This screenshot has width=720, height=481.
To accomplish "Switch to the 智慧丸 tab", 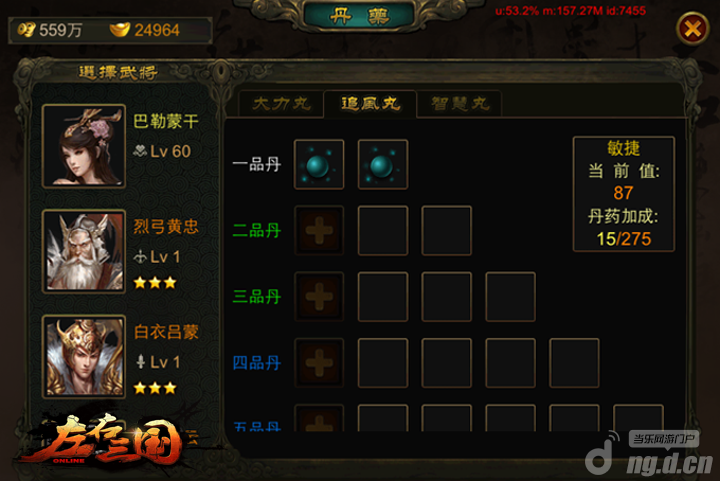I will pyautogui.click(x=460, y=104).
